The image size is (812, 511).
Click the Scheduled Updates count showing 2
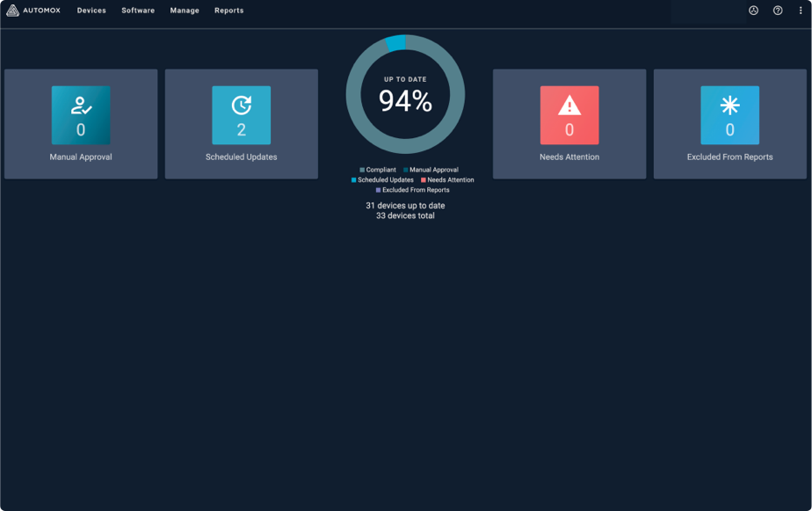(241, 130)
